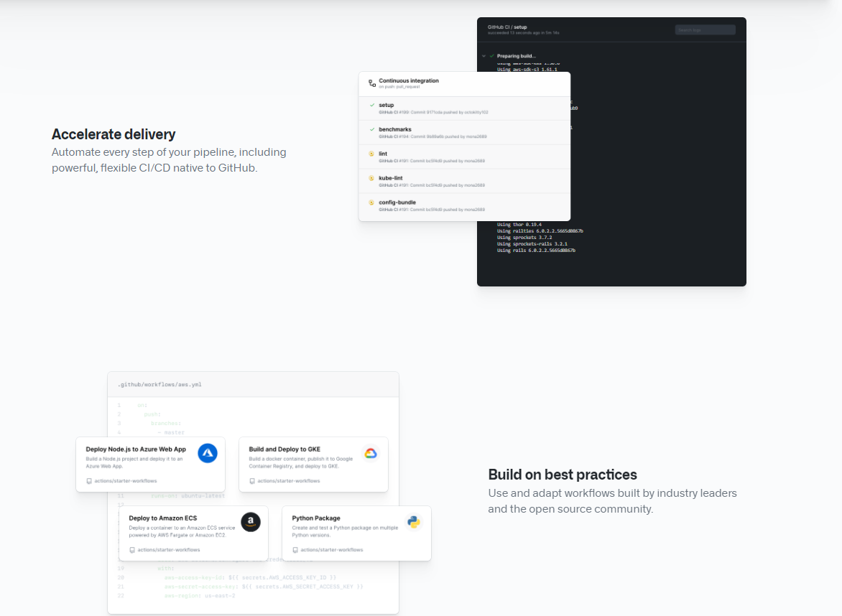
Task: Click the yellow in-progress icon beside lint
Action: (x=371, y=154)
